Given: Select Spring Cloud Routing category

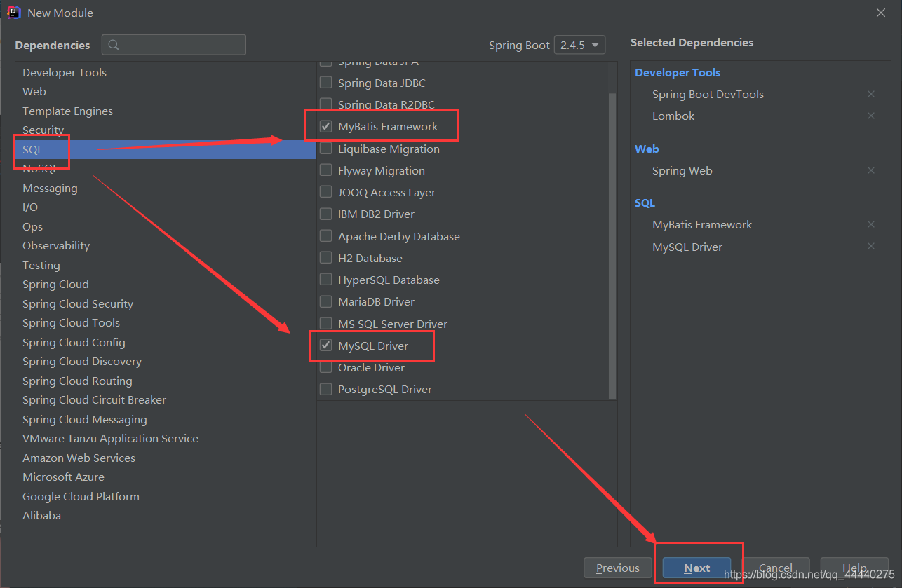Looking at the screenshot, I should pyautogui.click(x=166, y=381).
